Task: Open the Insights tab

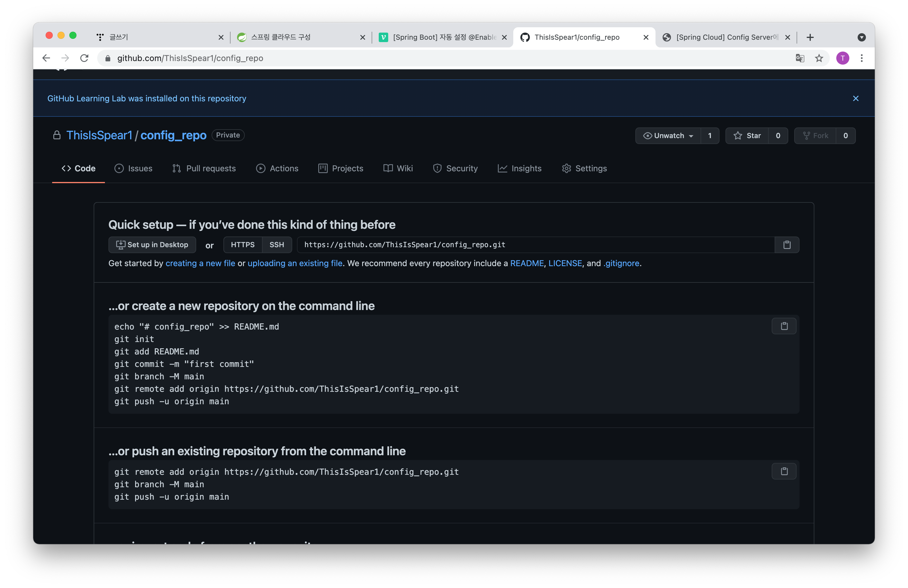Action: tap(519, 168)
